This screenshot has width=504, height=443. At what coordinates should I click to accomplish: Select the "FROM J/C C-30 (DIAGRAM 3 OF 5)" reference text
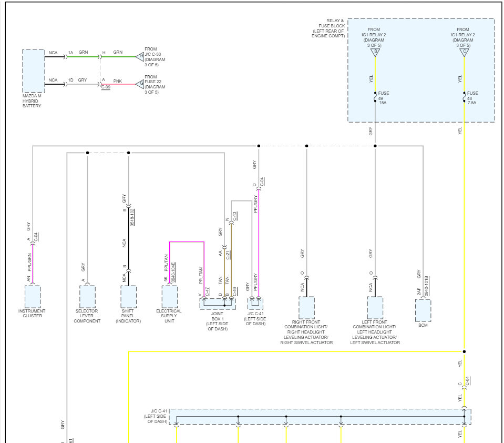(x=155, y=57)
